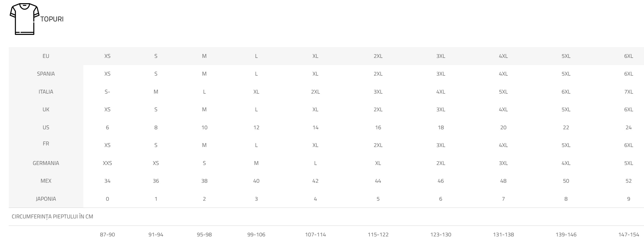Click the ITALIA row label
Image resolution: width=644 pixels, height=243 pixels.
click(46, 92)
